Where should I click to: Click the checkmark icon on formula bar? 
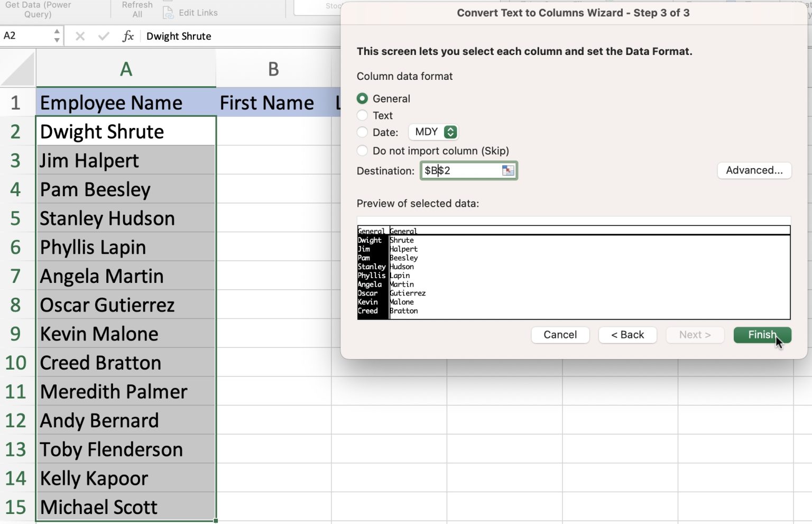point(104,36)
